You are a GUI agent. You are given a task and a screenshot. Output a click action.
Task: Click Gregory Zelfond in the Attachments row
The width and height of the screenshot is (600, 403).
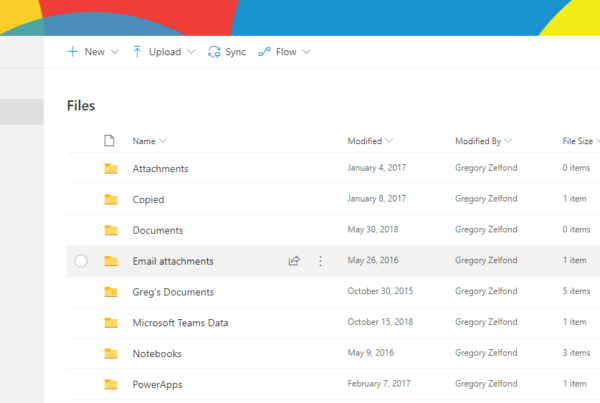click(x=486, y=168)
